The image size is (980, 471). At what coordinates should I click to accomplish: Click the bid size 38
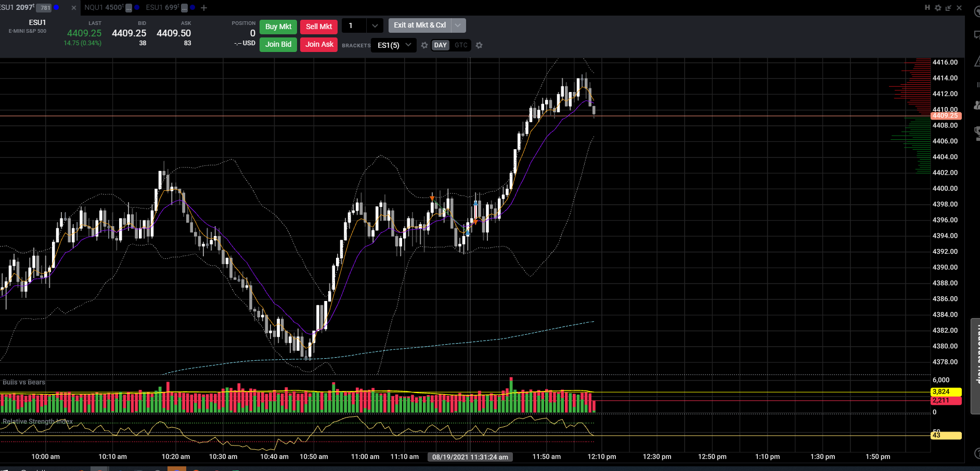click(x=143, y=43)
